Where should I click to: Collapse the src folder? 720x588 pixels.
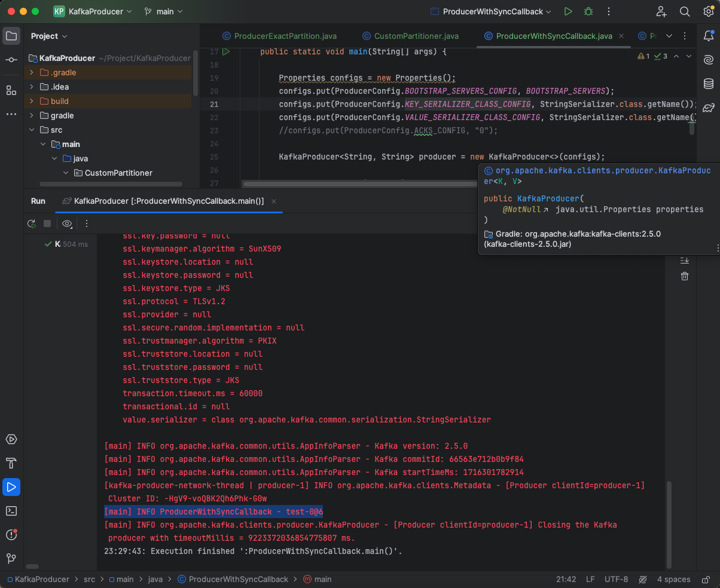click(32, 130)
